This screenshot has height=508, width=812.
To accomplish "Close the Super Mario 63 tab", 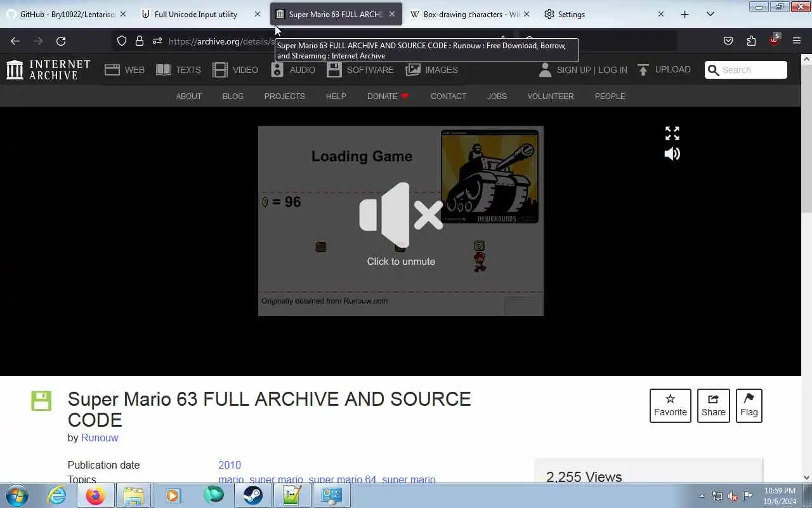I will [x=392, y=14].
